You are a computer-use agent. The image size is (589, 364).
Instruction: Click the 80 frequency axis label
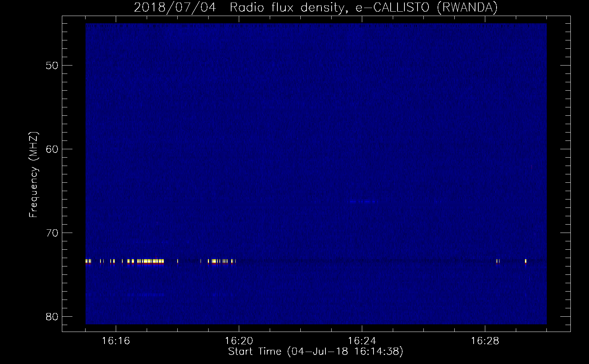(x=52, y=317)
